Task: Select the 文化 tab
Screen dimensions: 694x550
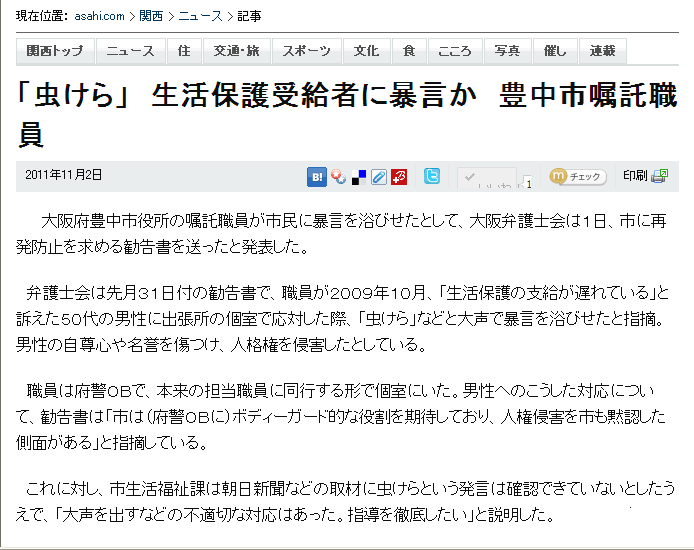Action: coord(366,51)
